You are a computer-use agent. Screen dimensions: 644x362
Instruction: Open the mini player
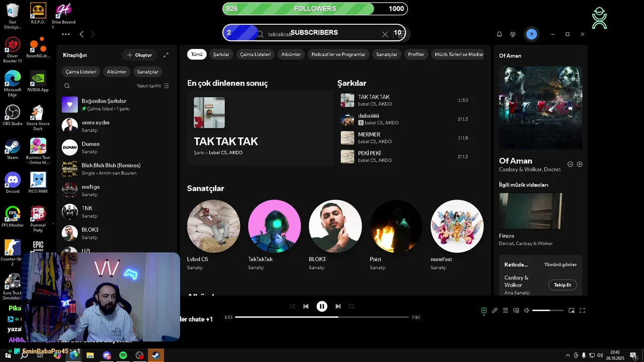572,311
